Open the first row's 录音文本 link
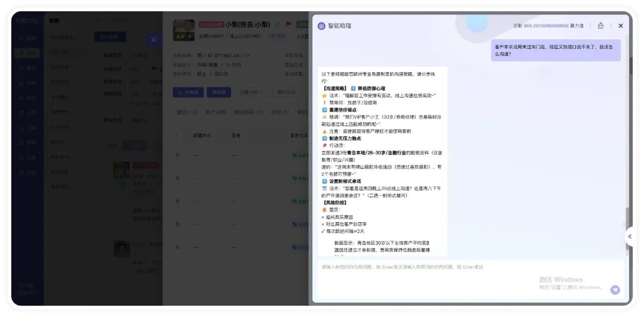The image size is (644, 317). [299, 155]
